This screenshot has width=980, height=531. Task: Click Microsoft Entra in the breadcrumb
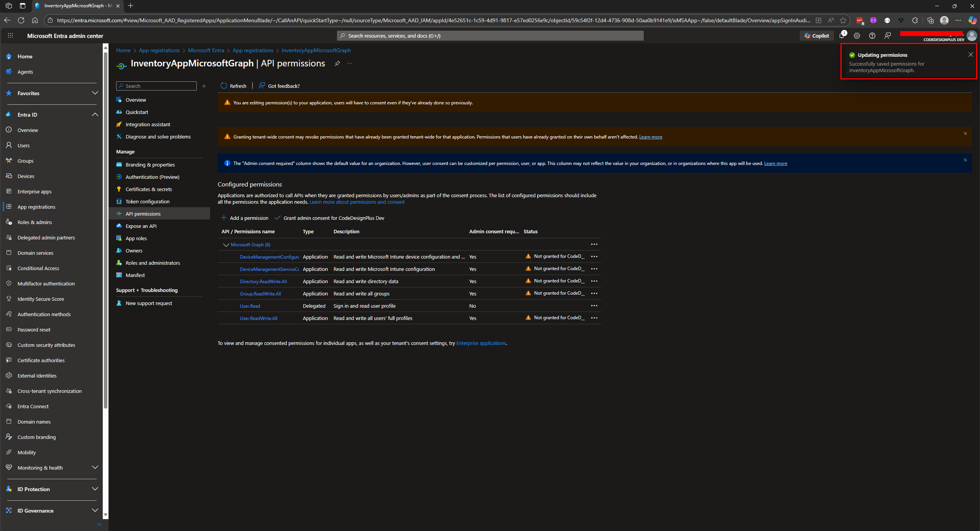tap(206, 50)
